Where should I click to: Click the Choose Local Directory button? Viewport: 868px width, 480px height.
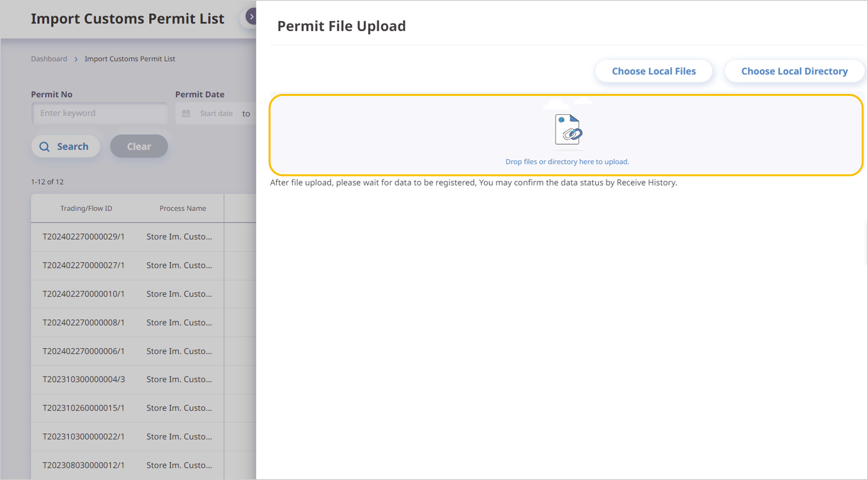pyautogui.click(x=794, y=71)
